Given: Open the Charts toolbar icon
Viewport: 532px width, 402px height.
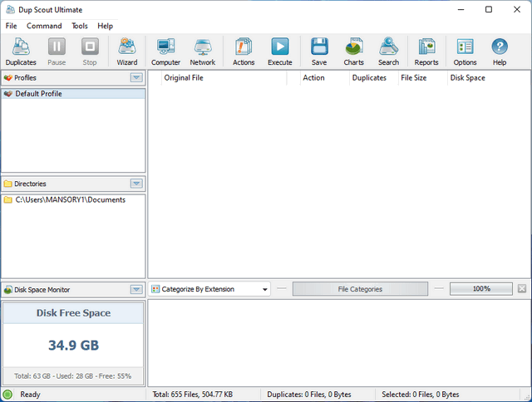Looking at the screenshot, I should (x=354, y=51).
